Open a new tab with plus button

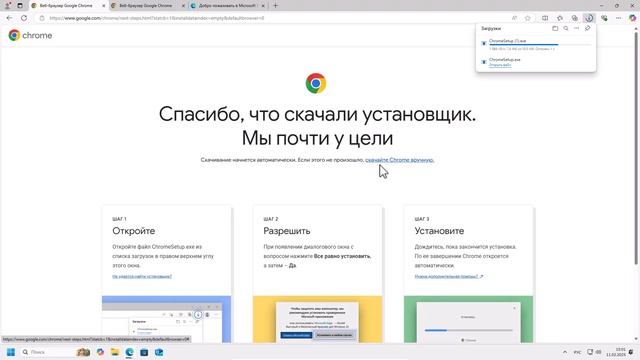pos(276,6)
